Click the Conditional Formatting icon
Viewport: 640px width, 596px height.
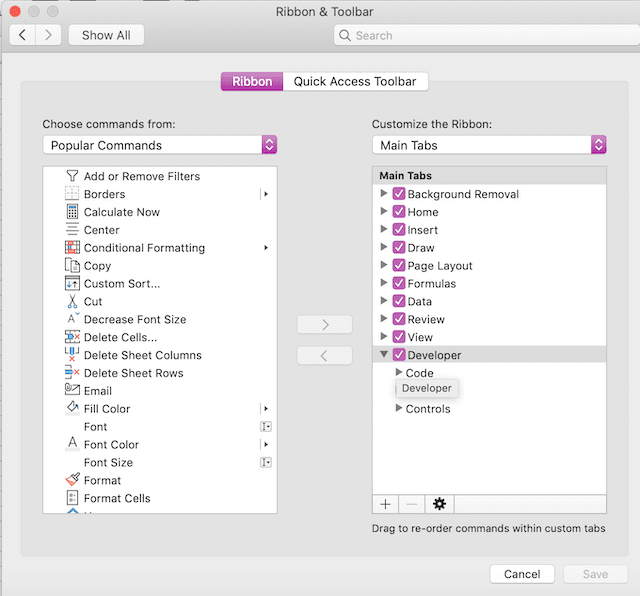[72, 247]
